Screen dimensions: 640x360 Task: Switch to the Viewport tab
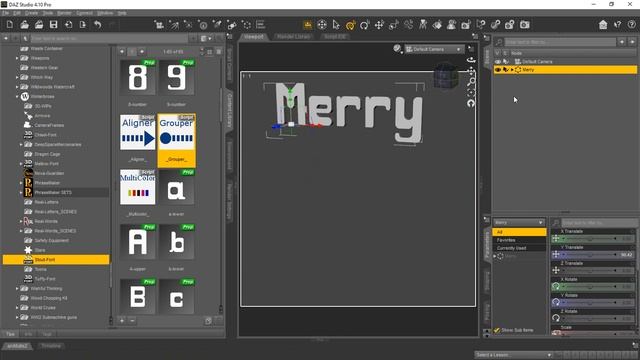pyautogui.click(x=253, y=36)
